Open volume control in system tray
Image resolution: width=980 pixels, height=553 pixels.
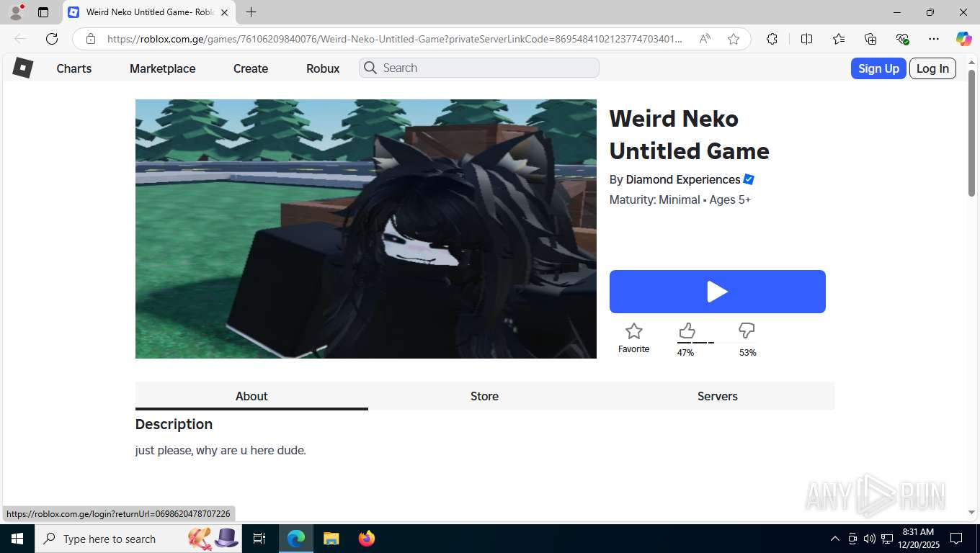[870, 539]
